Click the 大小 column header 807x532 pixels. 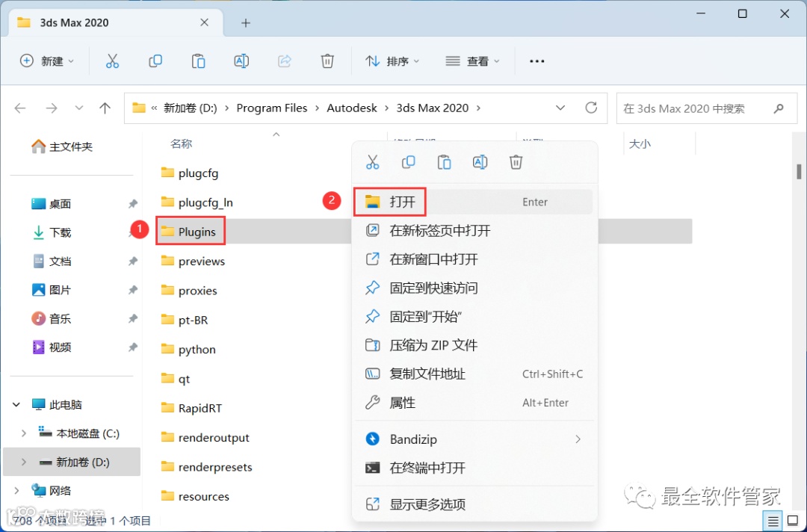639,144
